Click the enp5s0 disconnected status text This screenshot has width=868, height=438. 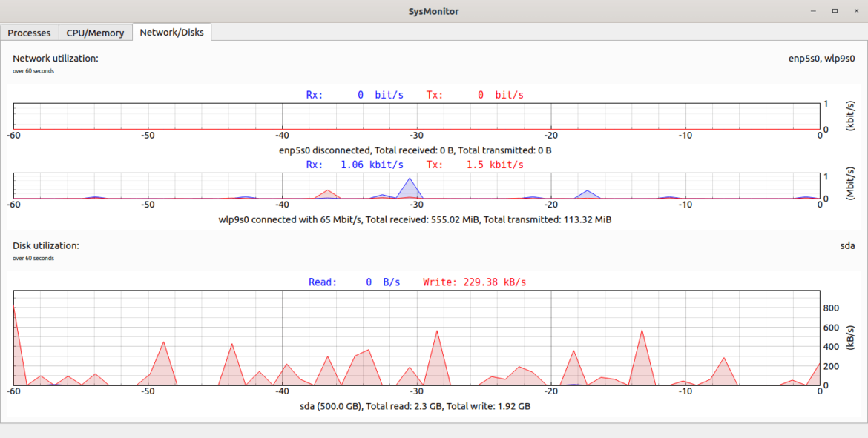click(x=416, y=150)
